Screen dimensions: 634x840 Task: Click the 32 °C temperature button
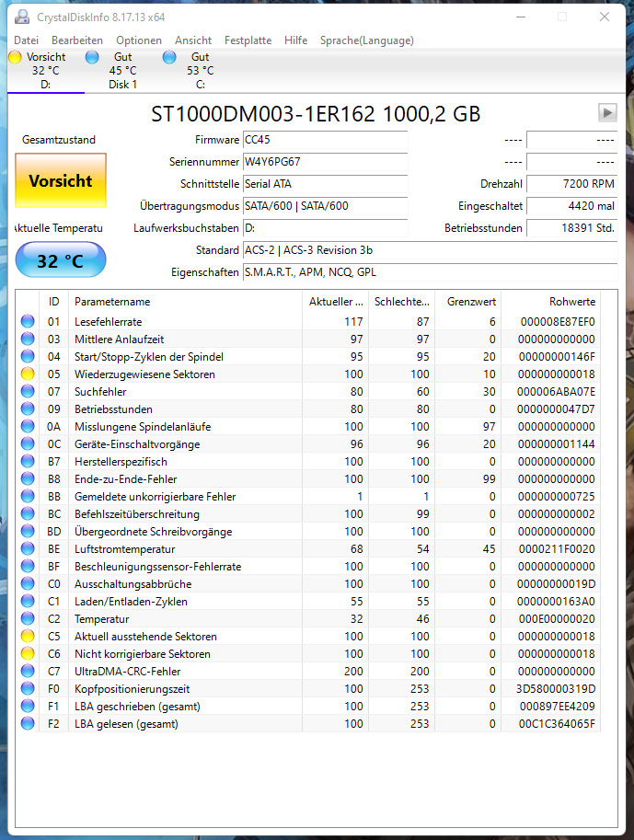pos(61,260)
